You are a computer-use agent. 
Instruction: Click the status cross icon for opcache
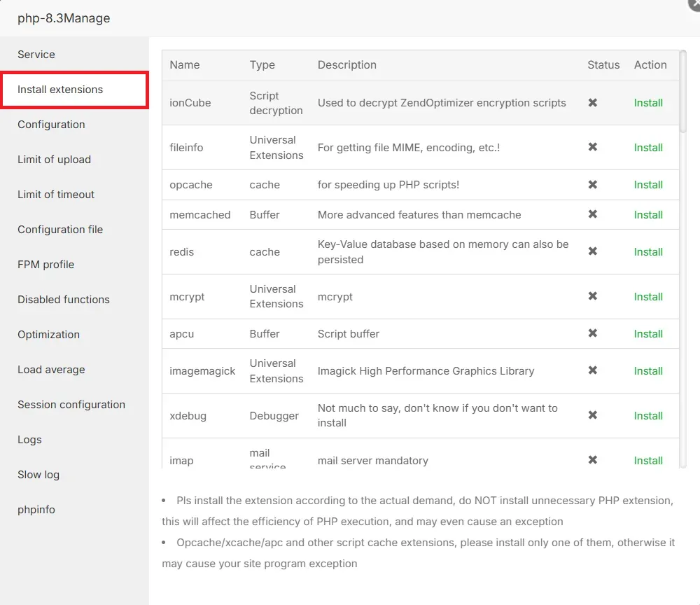(592, 185)
